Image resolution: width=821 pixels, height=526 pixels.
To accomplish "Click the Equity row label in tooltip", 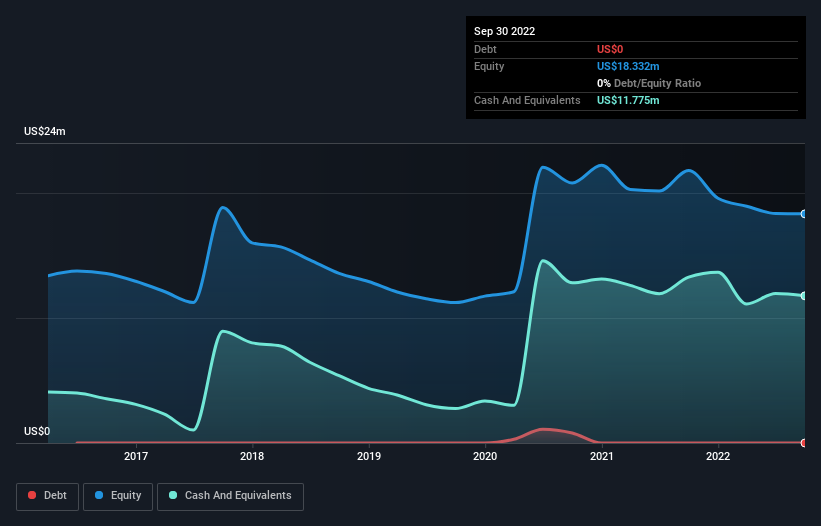I will click(x=489, y=66).
